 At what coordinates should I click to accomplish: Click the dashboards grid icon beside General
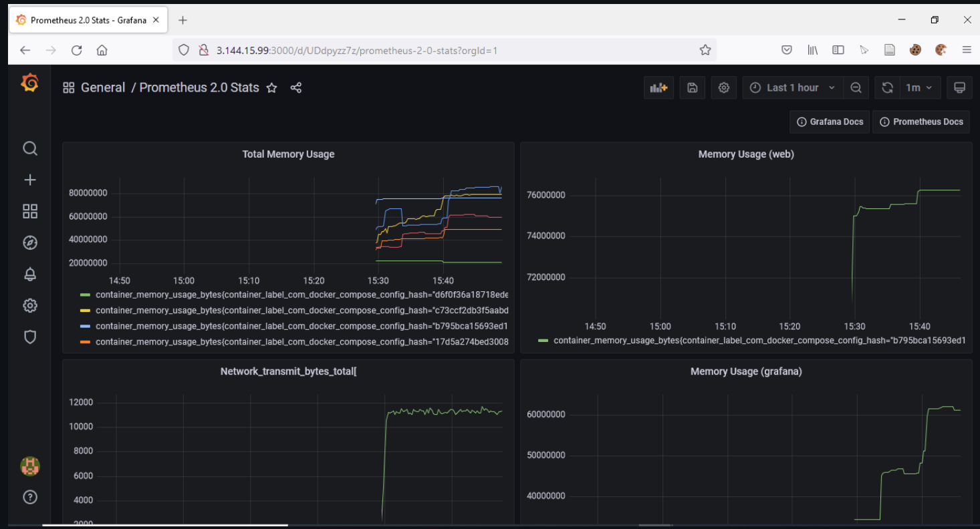click(68, 87)
